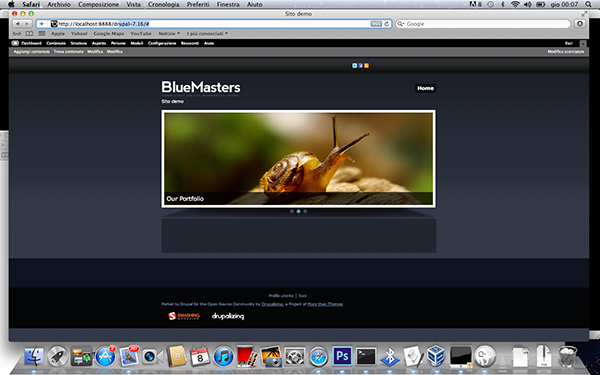The width and height of the screenshot is (600, 375).
Task: Reload the page with the refresh icon
Action: 386,24
